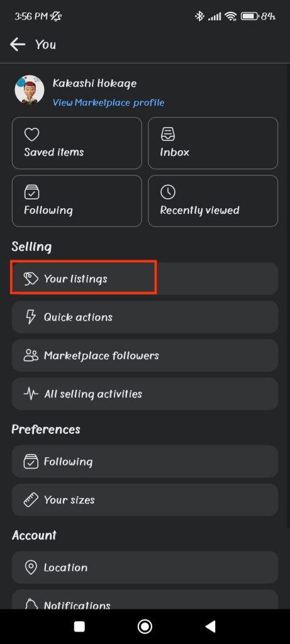Tap the Your listings tag icon
Screen dimensions: 290x644
(31, 279)
